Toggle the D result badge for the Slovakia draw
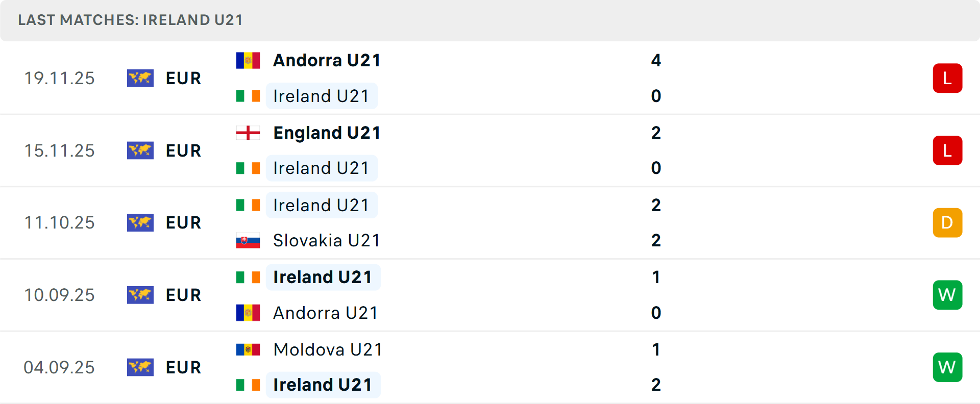The width and height of the screenshot is (980, 404). 947,222
